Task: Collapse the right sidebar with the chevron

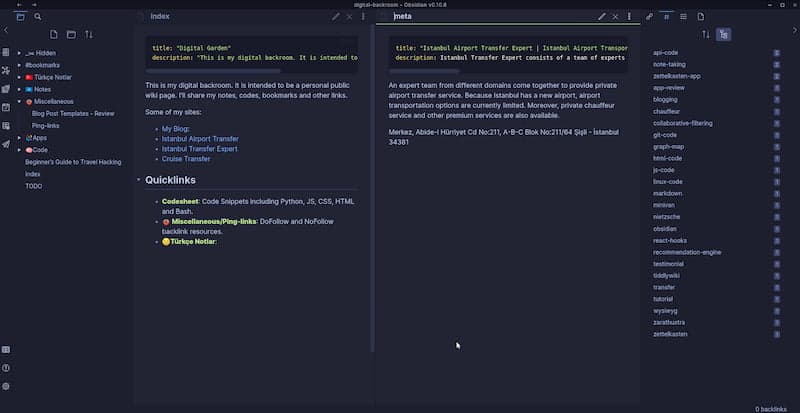Action: [x=794, y=31]
